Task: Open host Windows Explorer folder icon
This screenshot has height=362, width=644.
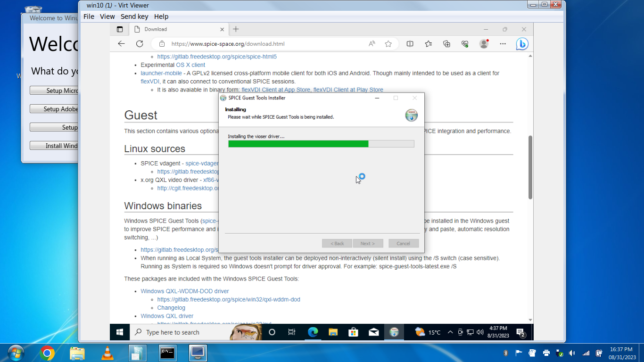Action: point(77,353)
